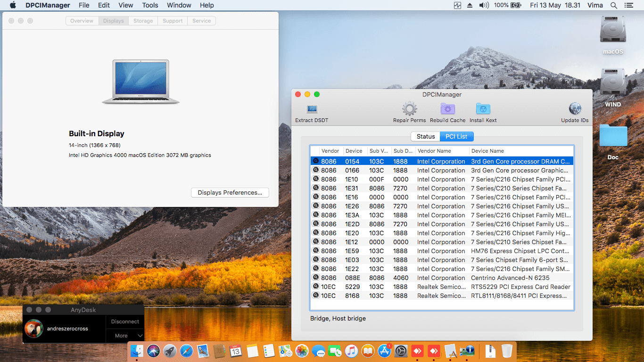
Task: Open the Edit menu
Action: click(x=104, y=5)
